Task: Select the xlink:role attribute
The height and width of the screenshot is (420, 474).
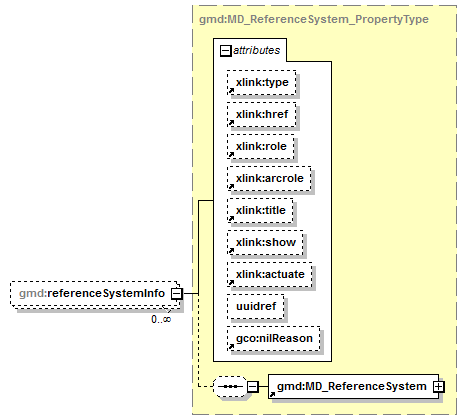Action: point(261,146)
